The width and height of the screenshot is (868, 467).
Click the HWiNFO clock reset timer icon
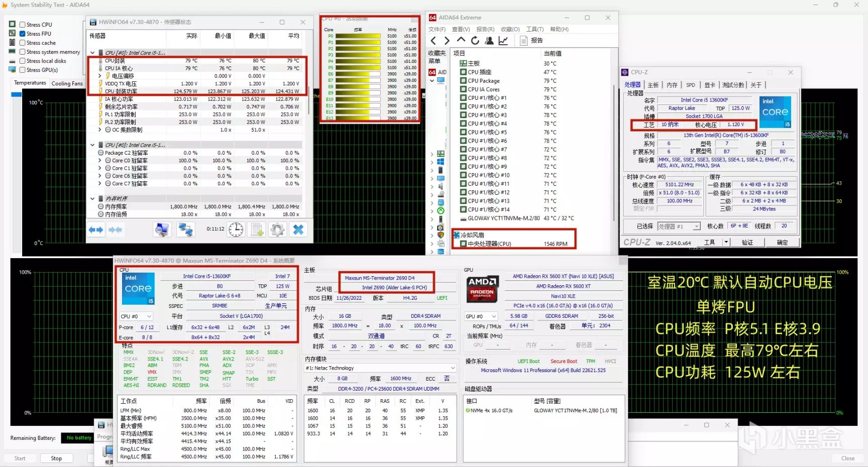pos(236,229)
